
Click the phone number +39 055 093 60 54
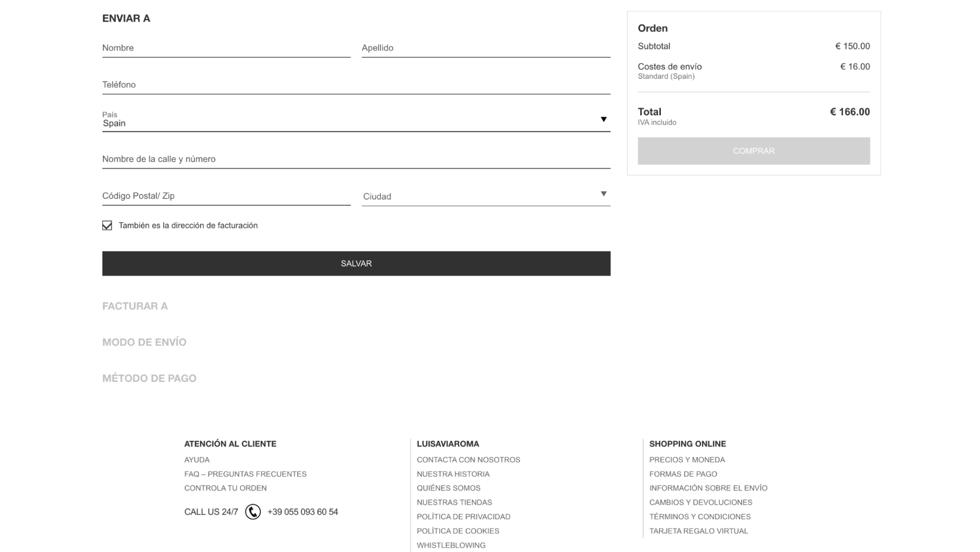(302, 512)
